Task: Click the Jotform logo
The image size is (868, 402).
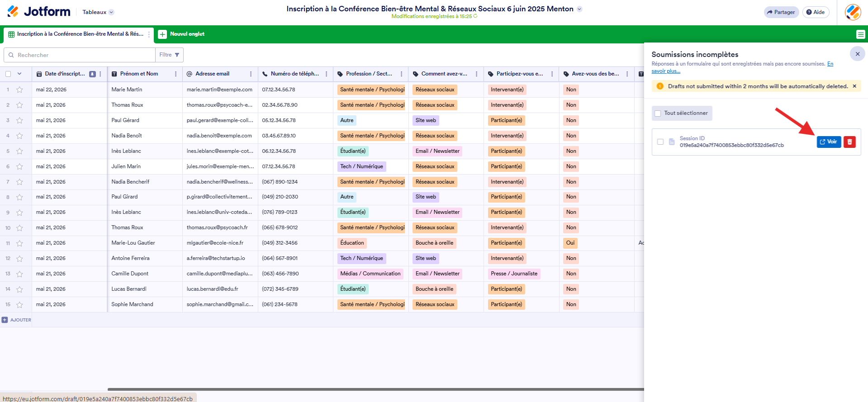Action: 39,12
